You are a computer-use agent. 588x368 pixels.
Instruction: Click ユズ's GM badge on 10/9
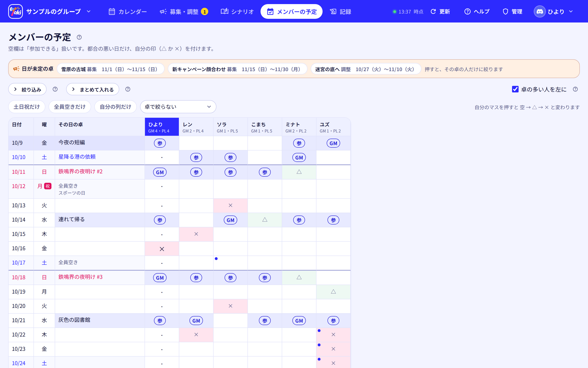(x=333, y=143)
